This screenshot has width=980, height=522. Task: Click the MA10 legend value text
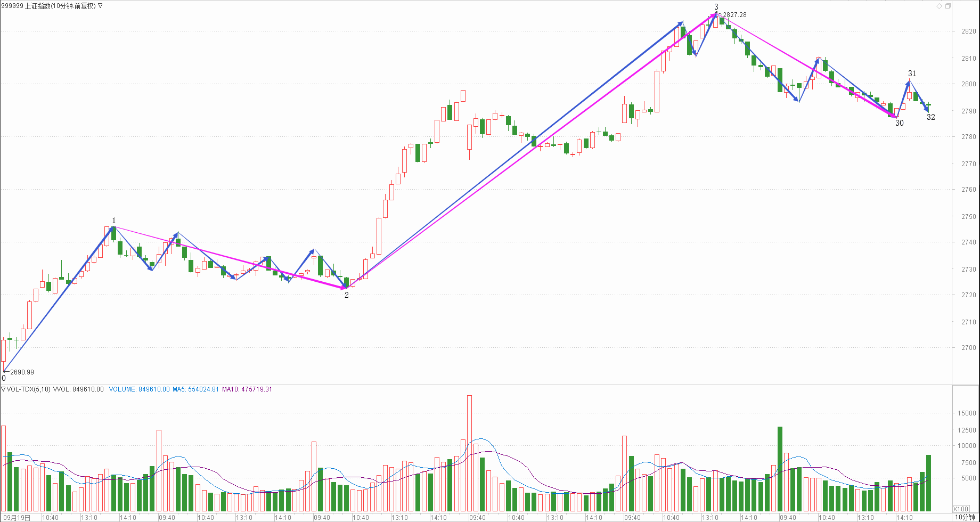247,389
